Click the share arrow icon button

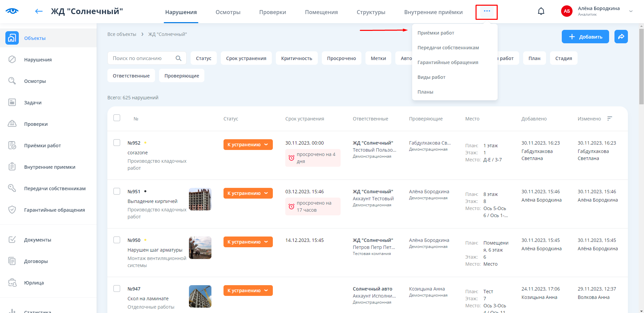pos(621,37)
